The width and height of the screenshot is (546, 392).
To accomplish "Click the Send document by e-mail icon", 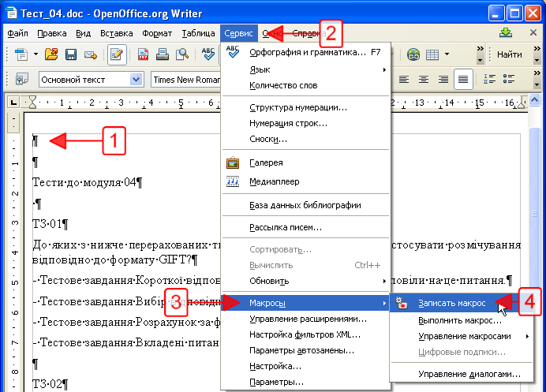I will point(91,54).
